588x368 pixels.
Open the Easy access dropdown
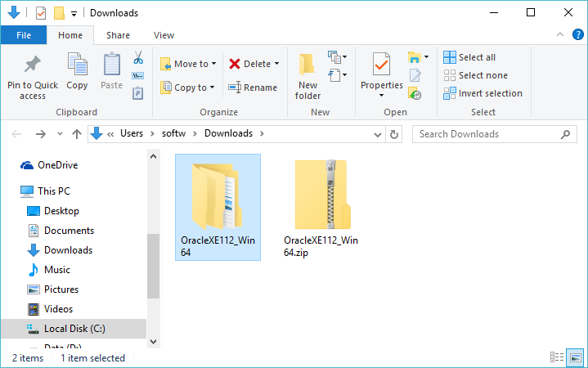click(x=337, y=75)
